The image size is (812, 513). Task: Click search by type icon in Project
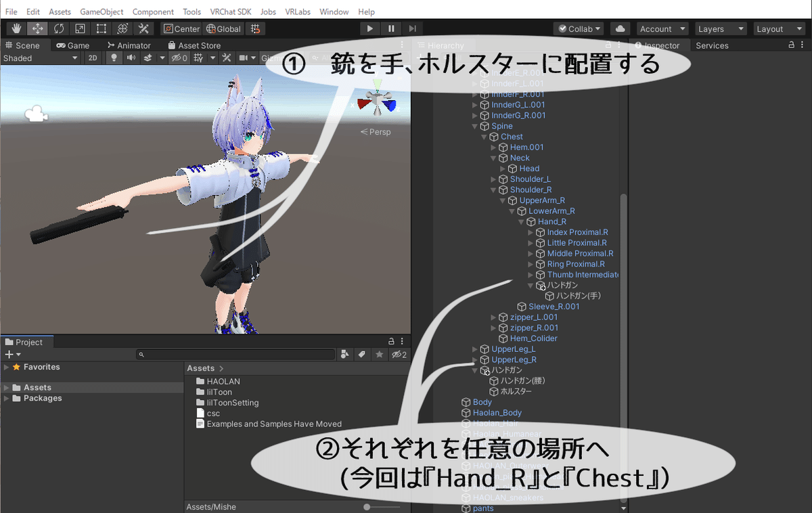tap(345, 354)
